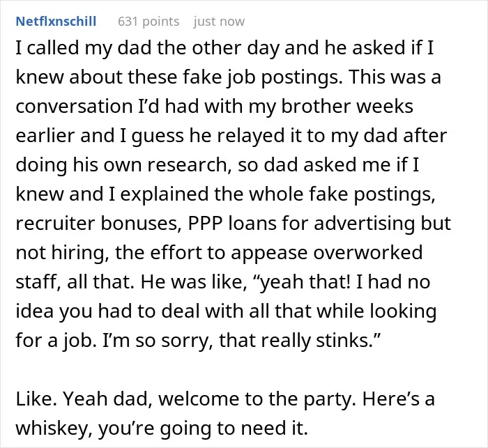Click the word 'earlier' starting the fourth line
The width and height of the screenshot is (488, 448).
45,135
